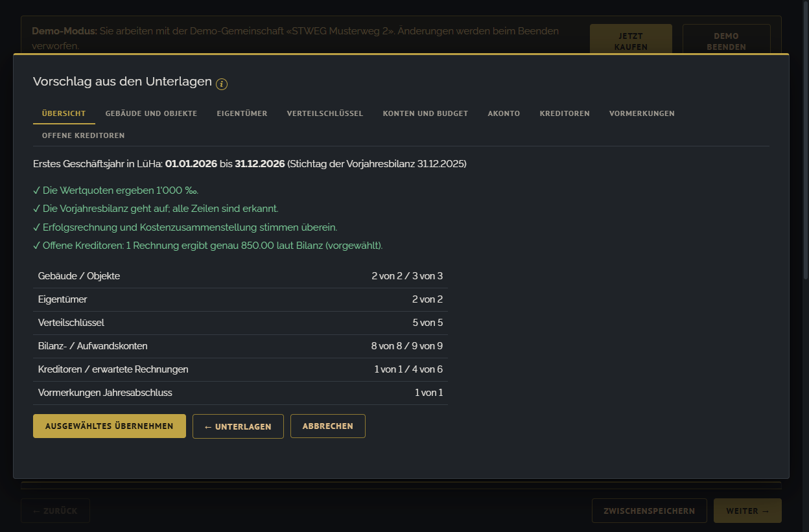Click the Zwischenspeichern button
This screenshot has height=532, width=809.
click(x=649, y=511)
